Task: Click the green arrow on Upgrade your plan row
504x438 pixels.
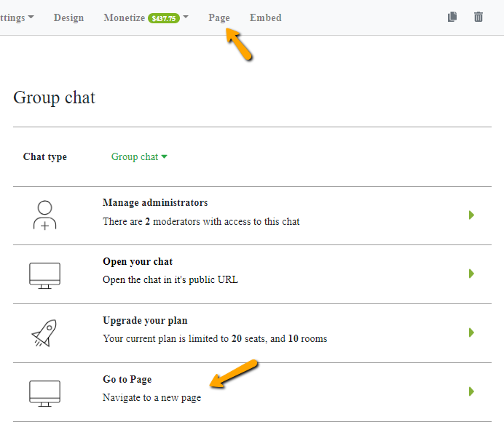Action: tap(471, 333)
